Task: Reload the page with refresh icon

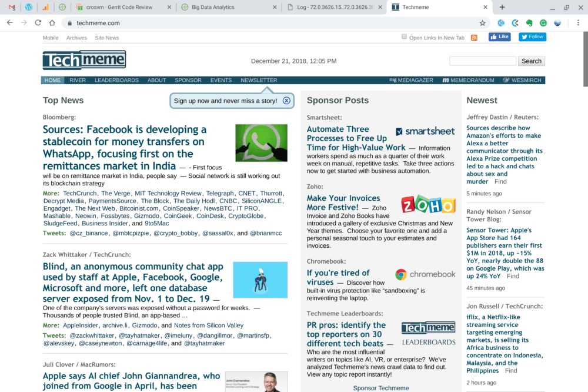Action: [38, 23]
